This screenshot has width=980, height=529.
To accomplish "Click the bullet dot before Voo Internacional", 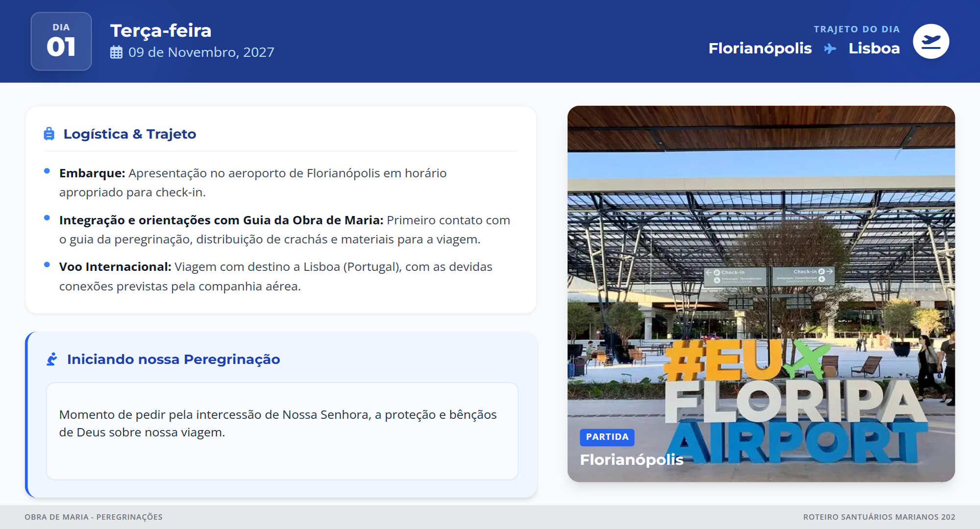I will point(47,264).
